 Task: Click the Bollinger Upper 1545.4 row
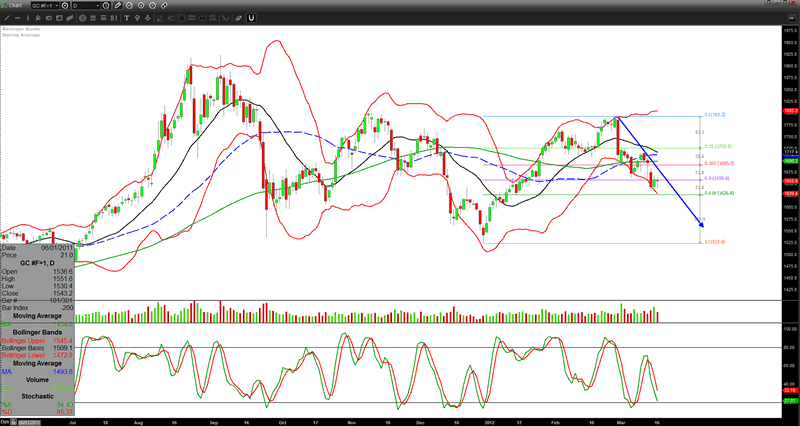coord(37,340)
